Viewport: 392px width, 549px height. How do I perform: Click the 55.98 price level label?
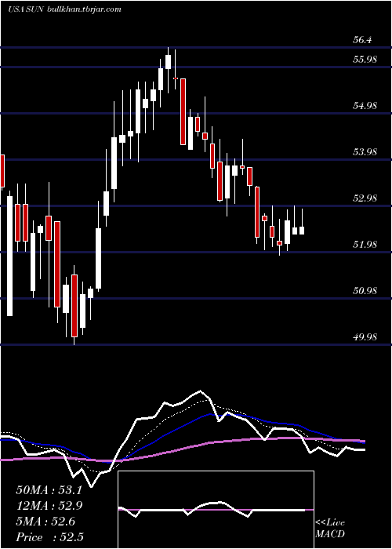[x=365, y=59]
